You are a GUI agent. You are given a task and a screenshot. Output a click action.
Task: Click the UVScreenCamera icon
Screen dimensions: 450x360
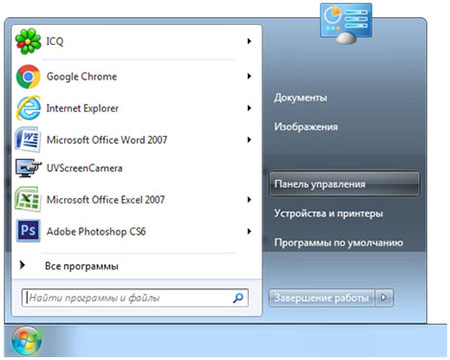(29, 168)
